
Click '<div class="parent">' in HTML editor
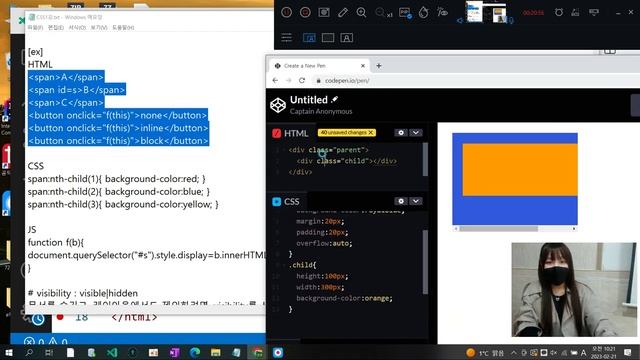[x=329, y=150]
